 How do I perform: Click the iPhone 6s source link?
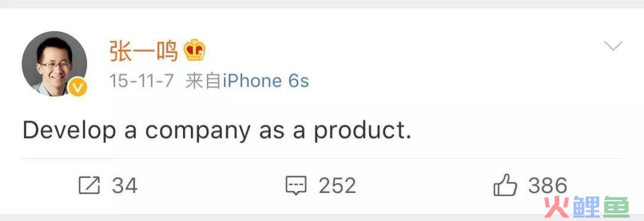(266, 81)
